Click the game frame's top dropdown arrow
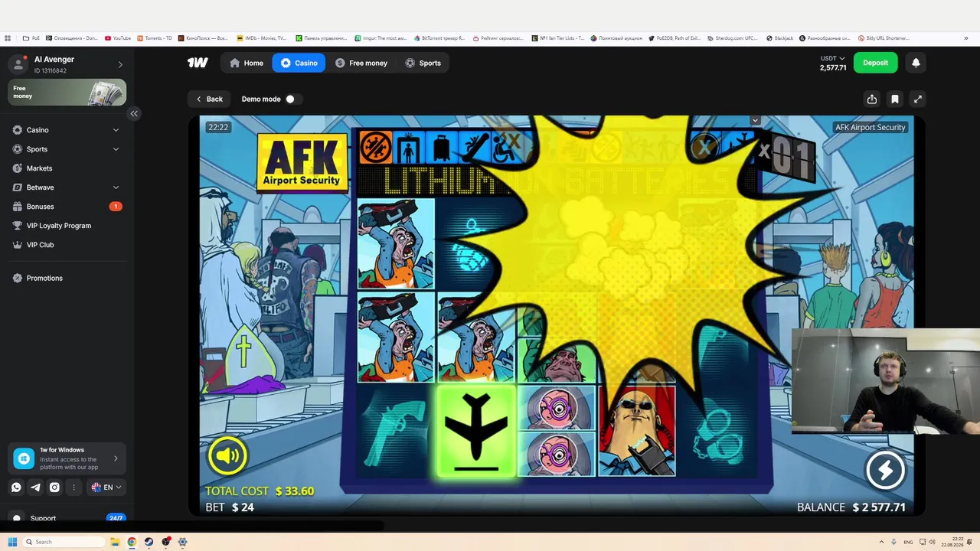 coord(755,120)
